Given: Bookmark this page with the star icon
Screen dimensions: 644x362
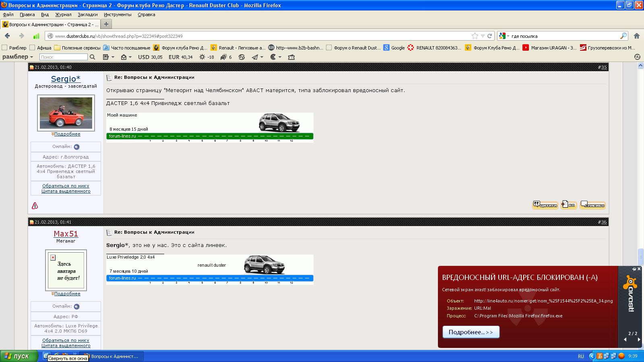Looking at the screenshot, I should click(x=475, y=36).
